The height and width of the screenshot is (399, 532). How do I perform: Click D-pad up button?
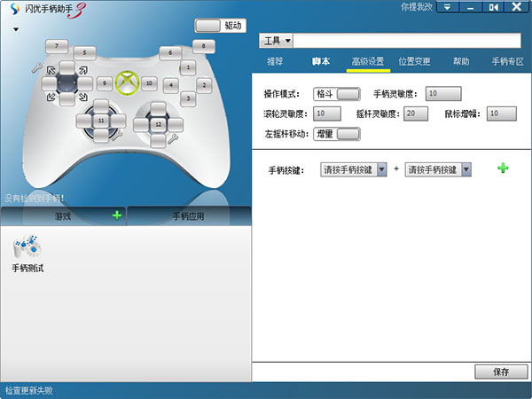[67, 68]
